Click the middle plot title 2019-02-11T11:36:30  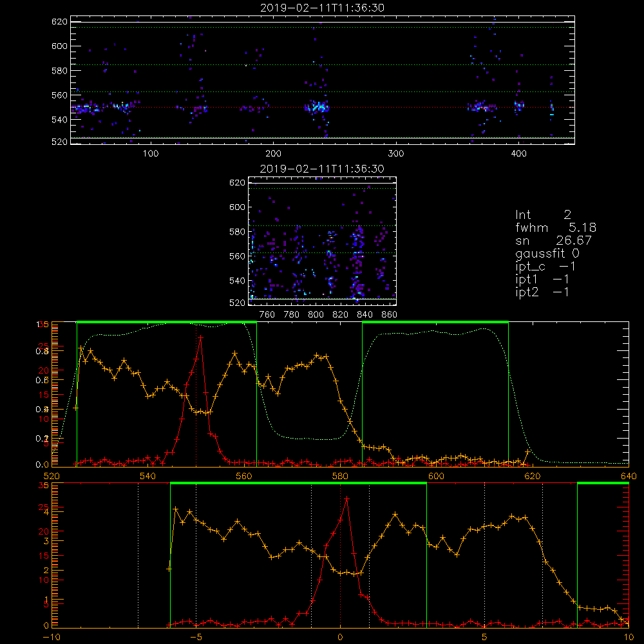coord(322,169)
